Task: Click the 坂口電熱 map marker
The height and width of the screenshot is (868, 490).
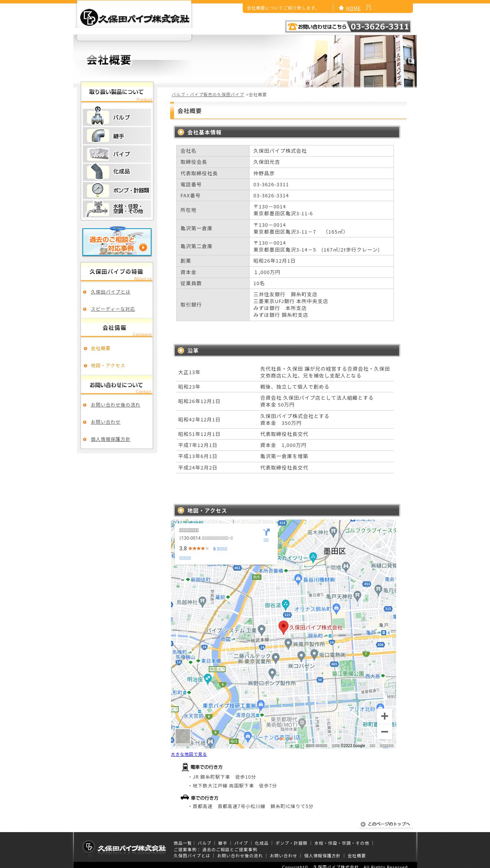Action: 314,654
